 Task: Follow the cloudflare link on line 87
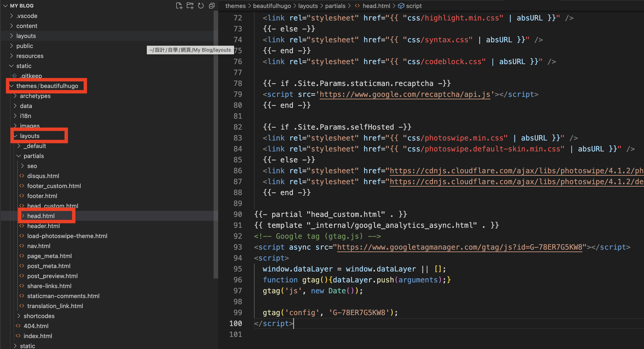pyautogui.click(x=517, y=182)
